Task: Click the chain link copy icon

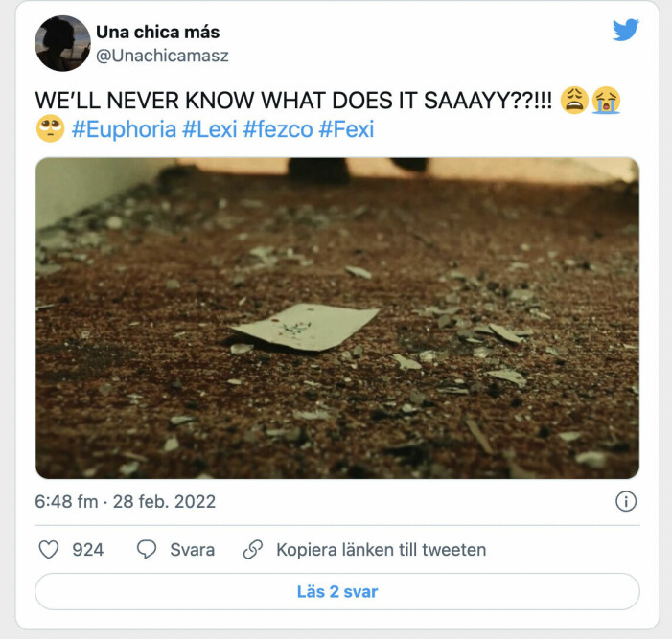Action: (253, 550)
